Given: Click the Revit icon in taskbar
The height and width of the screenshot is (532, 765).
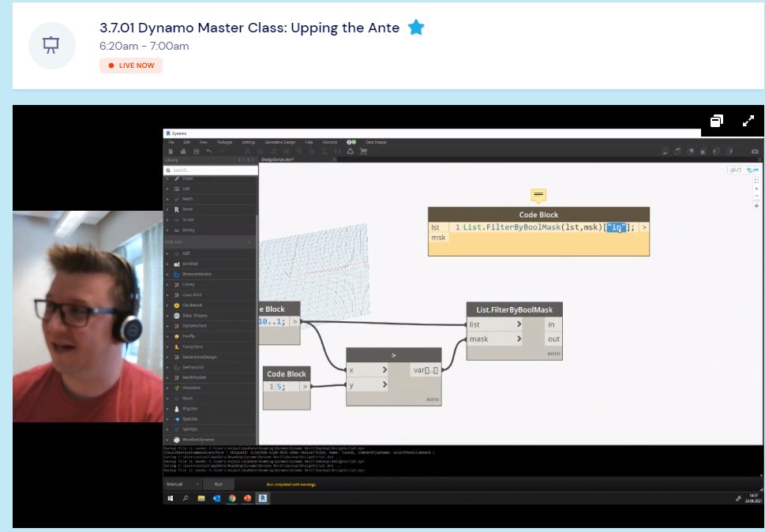Looking at the screenshot, I should 262,498.
